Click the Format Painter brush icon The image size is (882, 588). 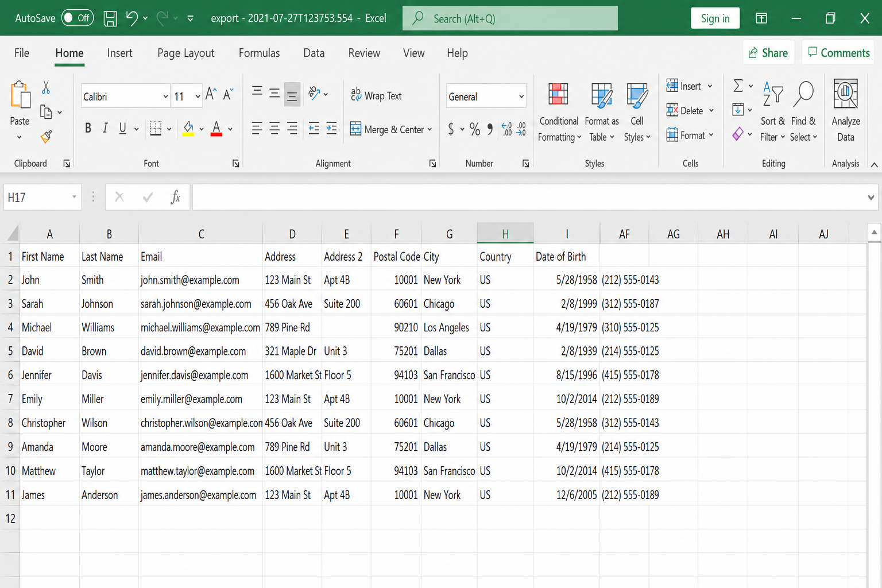click(x=47, y=137)
